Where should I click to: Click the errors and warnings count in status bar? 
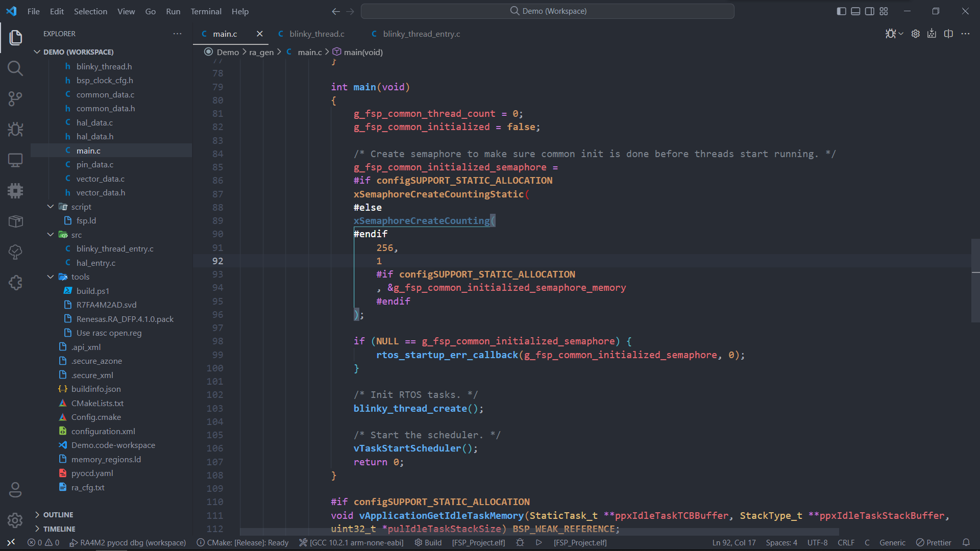(43, 542)
